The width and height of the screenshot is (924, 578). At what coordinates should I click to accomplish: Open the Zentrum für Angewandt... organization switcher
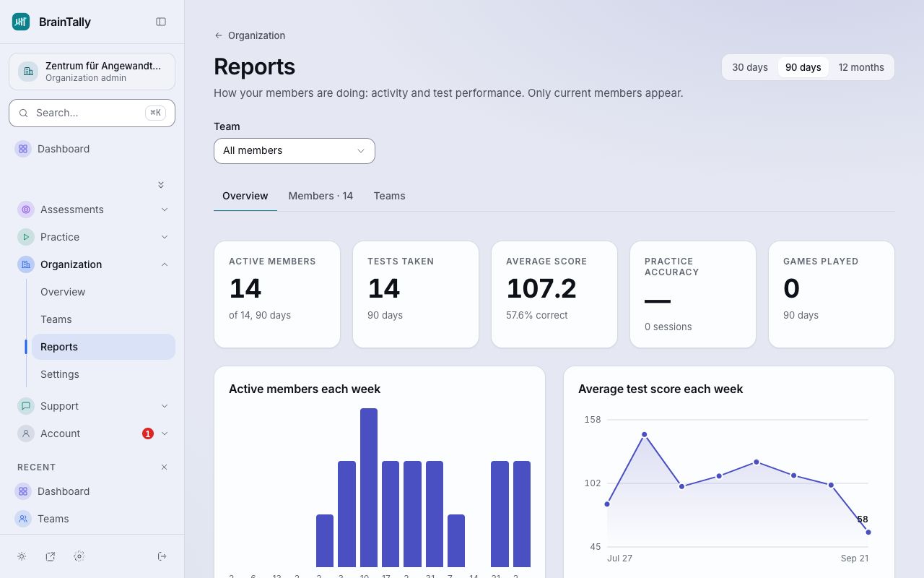coord(92,72)
